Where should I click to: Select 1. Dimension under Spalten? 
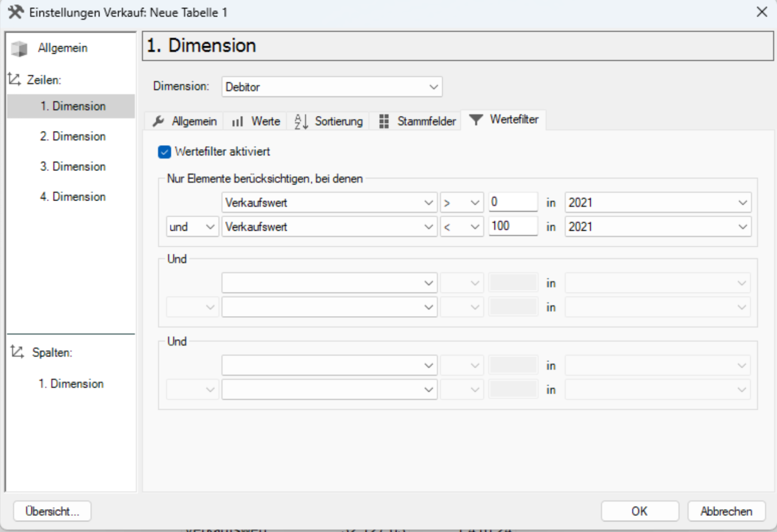click(71, 384)
